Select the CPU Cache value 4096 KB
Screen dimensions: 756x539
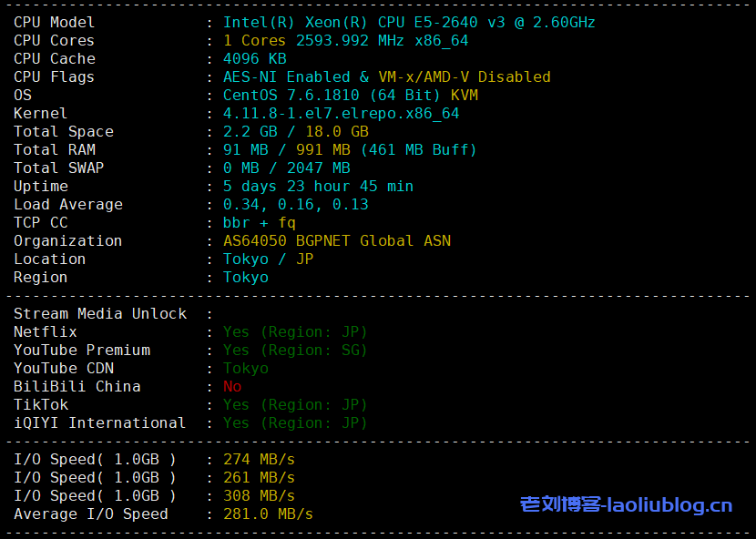coord(254,58)
